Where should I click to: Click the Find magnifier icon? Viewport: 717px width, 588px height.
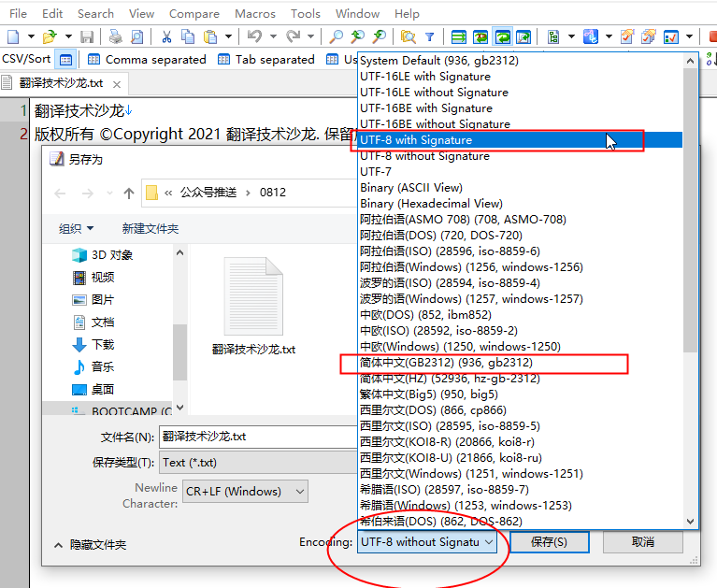(337, 36)
